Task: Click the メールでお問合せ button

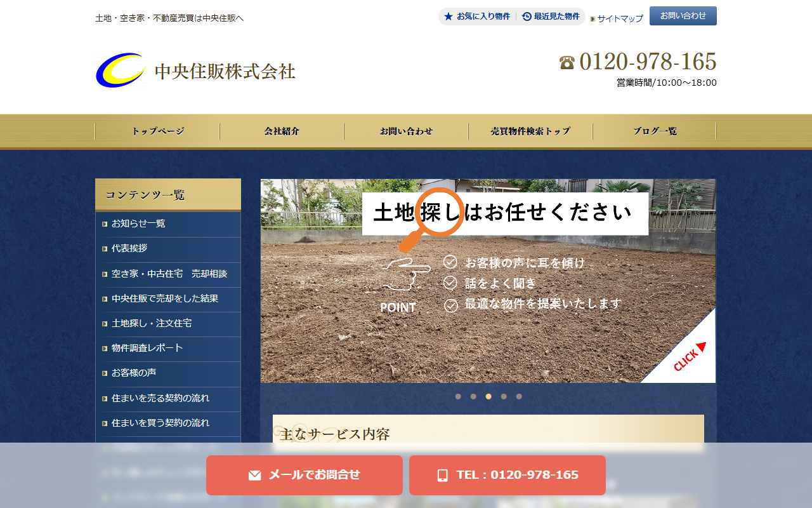Action: 304,475
